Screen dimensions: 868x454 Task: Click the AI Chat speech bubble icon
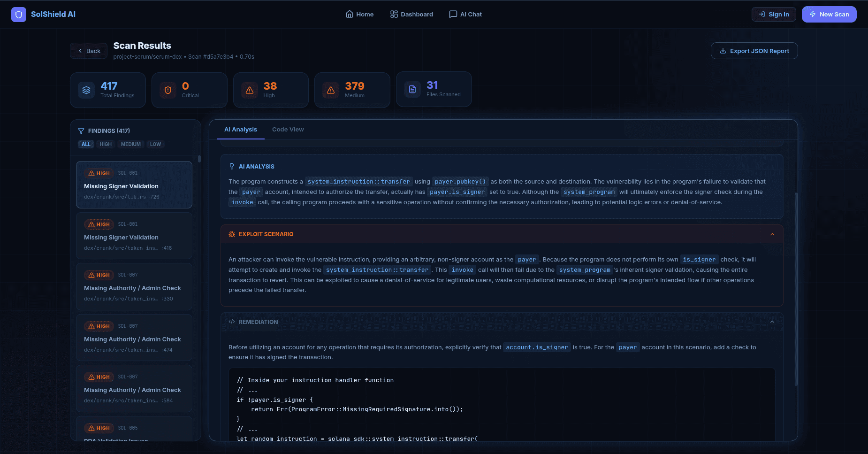pos(453,14)
